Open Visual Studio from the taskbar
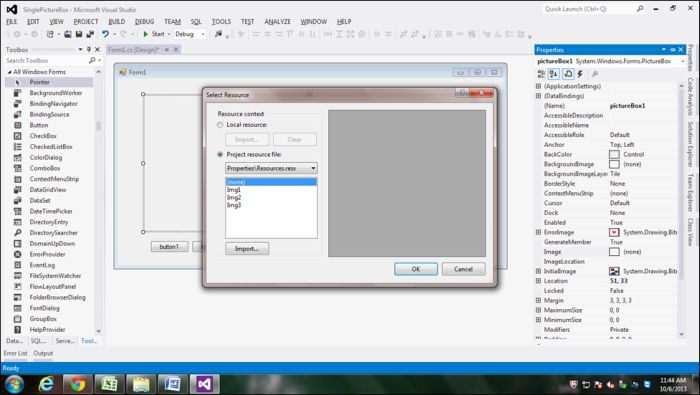700x395 pixels. (x=204, y=384)
